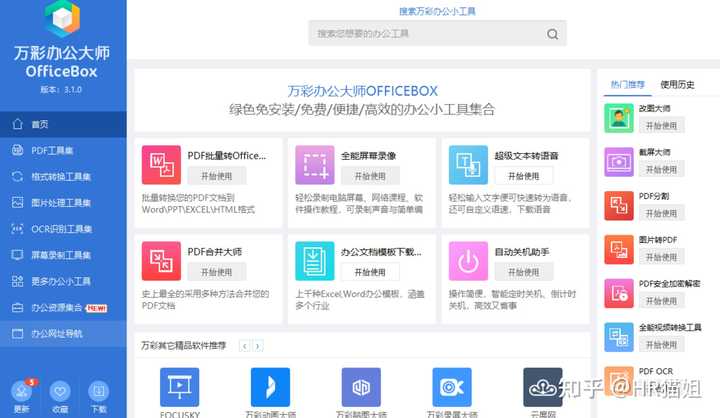Click the PDF安全加密解密 icon

point(619,294)
